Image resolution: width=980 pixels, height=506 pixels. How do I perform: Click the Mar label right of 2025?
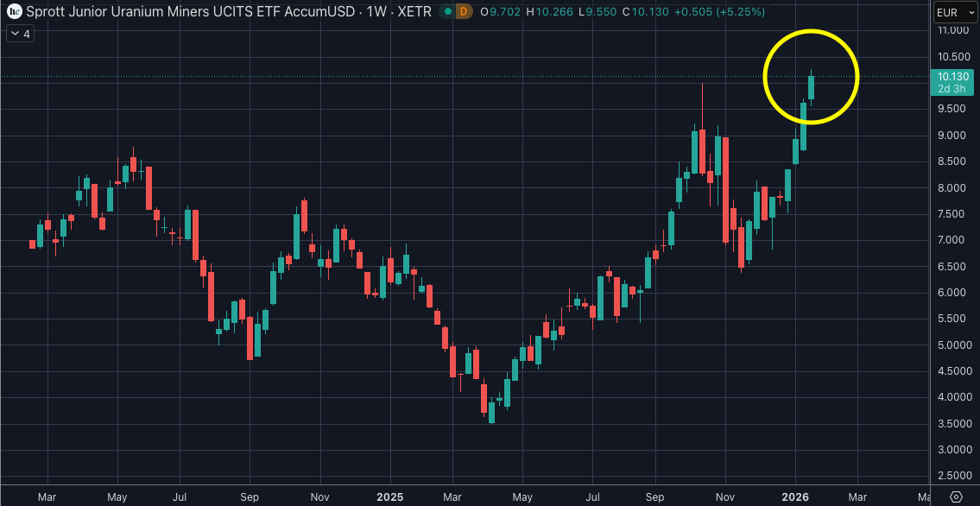pos(452,498)
